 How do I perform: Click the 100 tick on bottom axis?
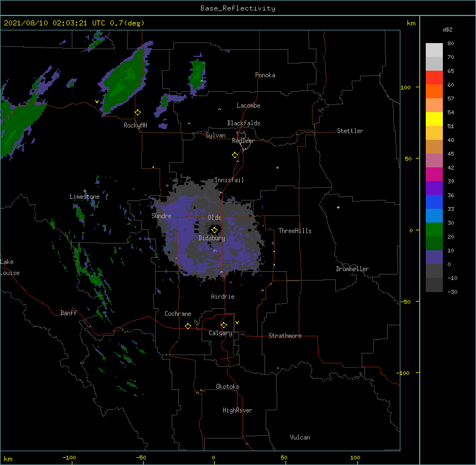[355, 457]
